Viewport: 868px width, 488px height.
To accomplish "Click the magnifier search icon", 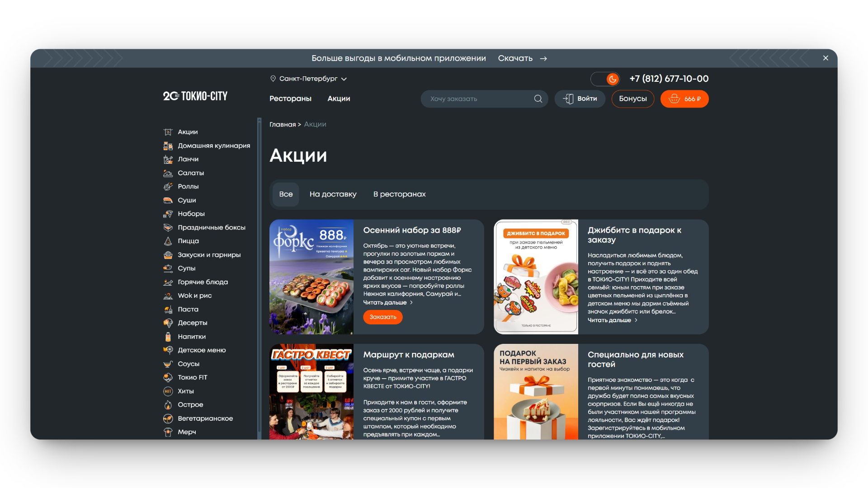I will pyautogui.click(x=538, y=99).
